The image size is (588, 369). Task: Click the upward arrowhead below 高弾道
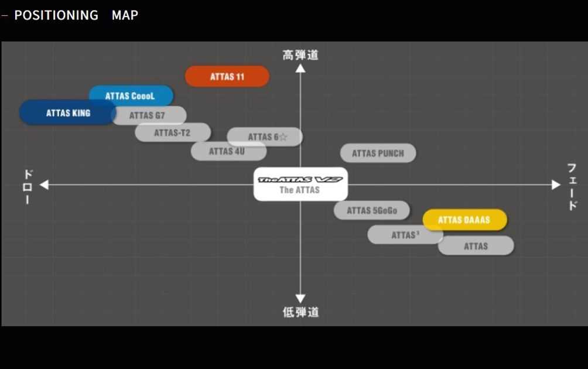point(300,68)
